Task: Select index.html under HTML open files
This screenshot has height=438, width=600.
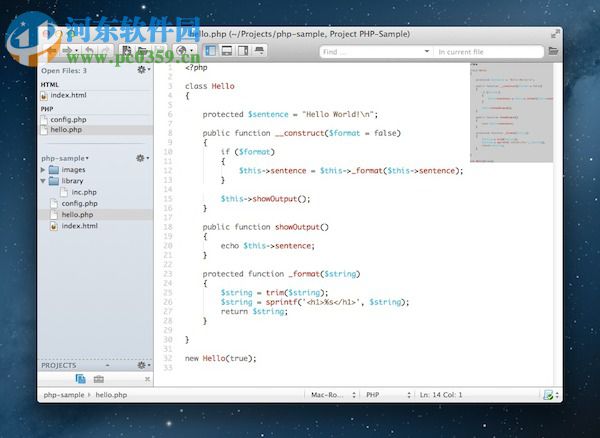Action: 68,96
